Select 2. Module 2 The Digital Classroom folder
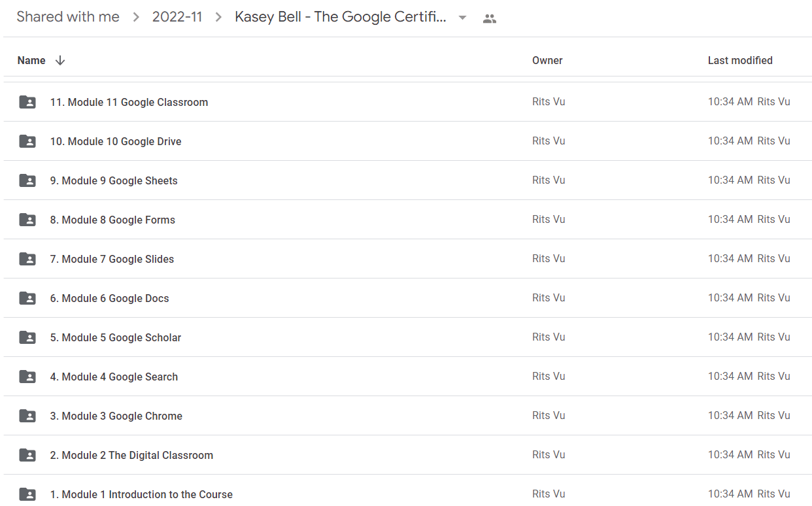Image resolution: width=812 pixels, height=506 pixels. click(407, 455)
